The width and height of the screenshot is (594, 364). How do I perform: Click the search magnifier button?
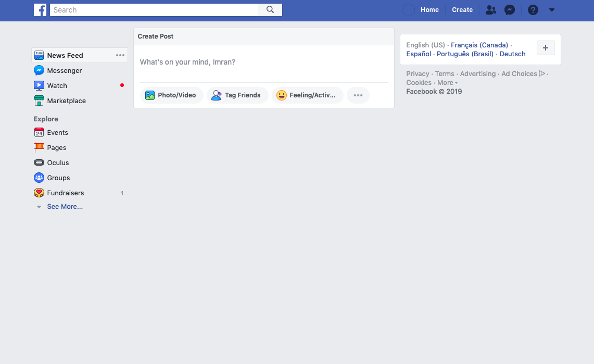(270, 10)
